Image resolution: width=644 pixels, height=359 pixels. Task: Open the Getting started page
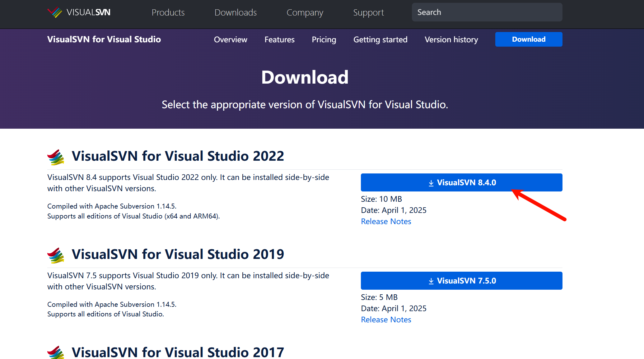(380, 39)
